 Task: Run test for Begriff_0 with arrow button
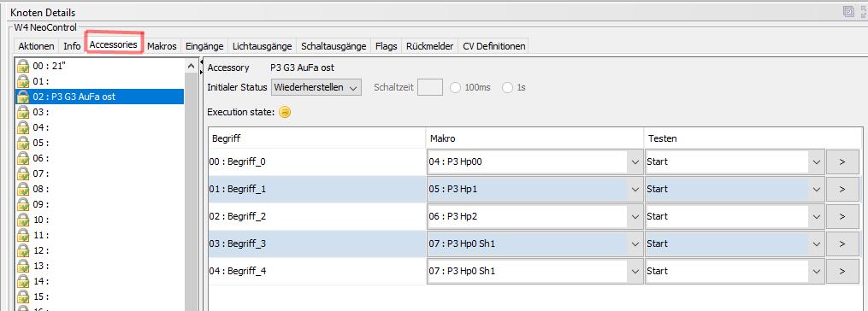pos(842,161)
